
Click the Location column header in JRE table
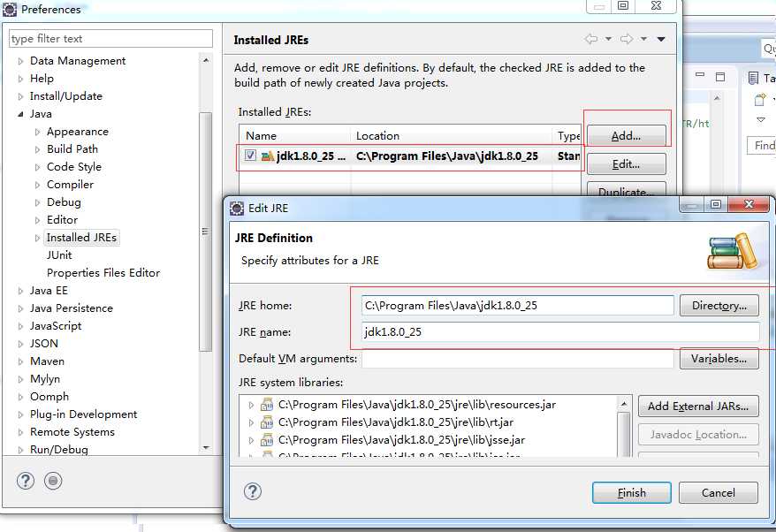(x=452, y=135)
